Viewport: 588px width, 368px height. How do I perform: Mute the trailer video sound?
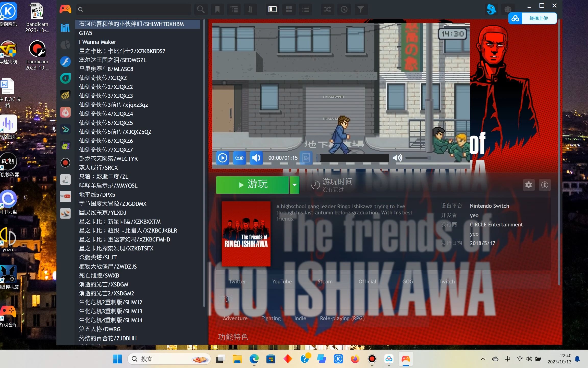[256, 158]
